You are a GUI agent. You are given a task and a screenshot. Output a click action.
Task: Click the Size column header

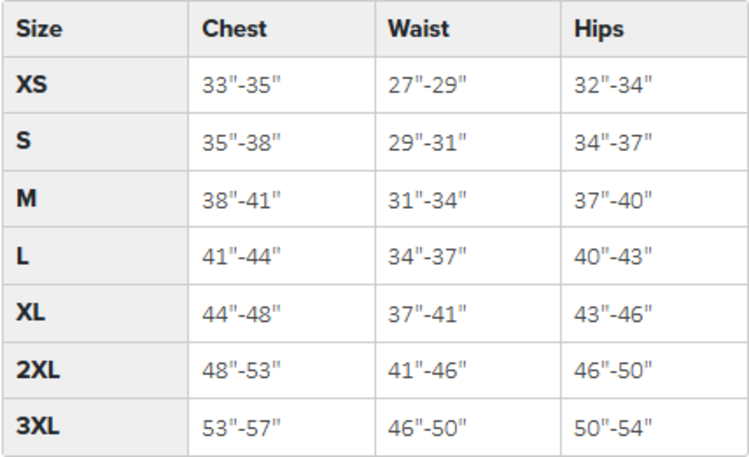pos(39,28)
